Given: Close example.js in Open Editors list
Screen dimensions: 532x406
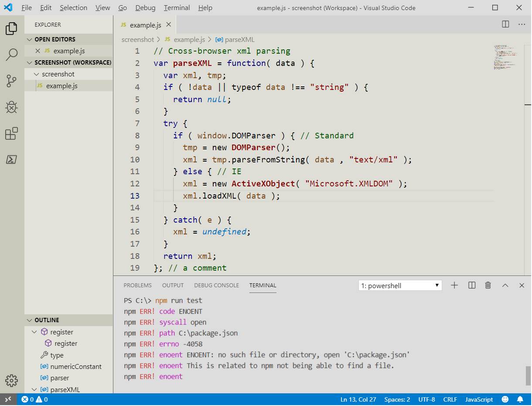Looking at the screenshot, I should [x=38, y=51].
